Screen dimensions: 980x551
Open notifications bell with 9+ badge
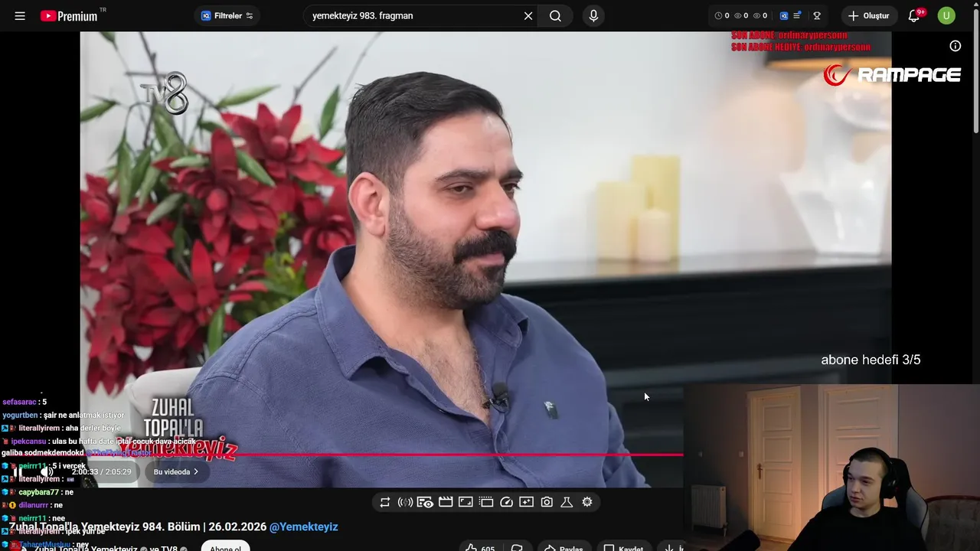(914, 15)
